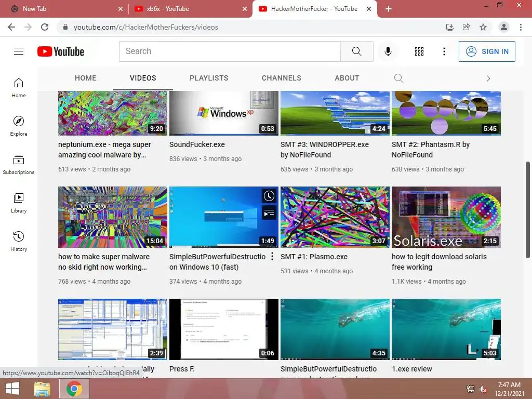Open three-dot menu beside SimpleButPowerfulDestruction video

tap(272, 257)
